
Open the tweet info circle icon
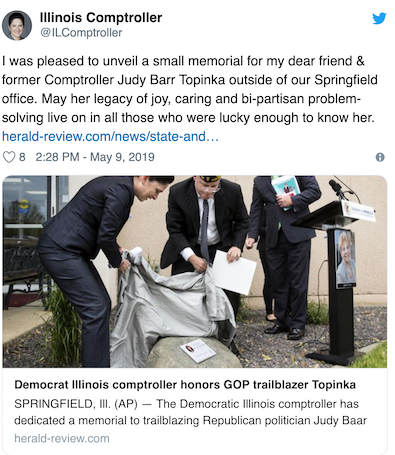tap(380, 157)
